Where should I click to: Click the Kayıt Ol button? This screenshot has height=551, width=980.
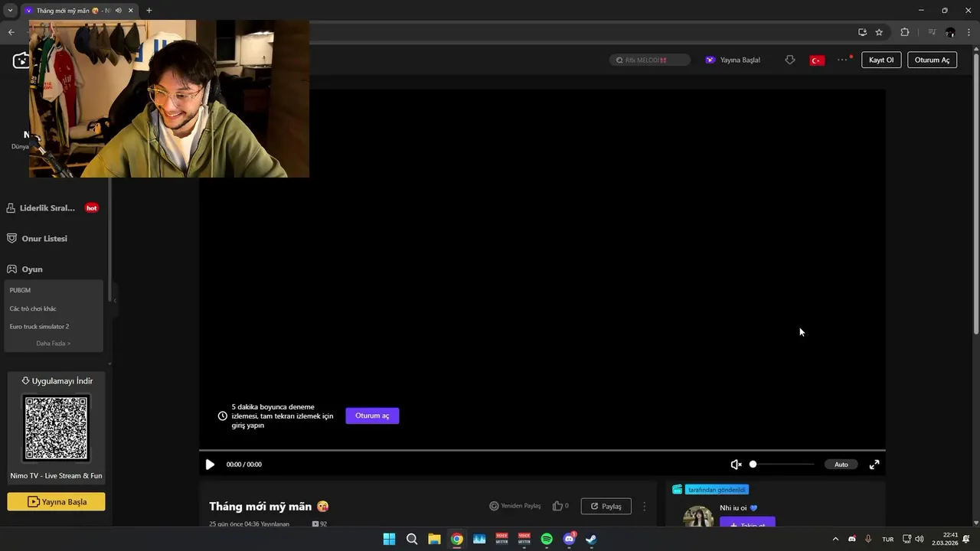tap(881, 60)
